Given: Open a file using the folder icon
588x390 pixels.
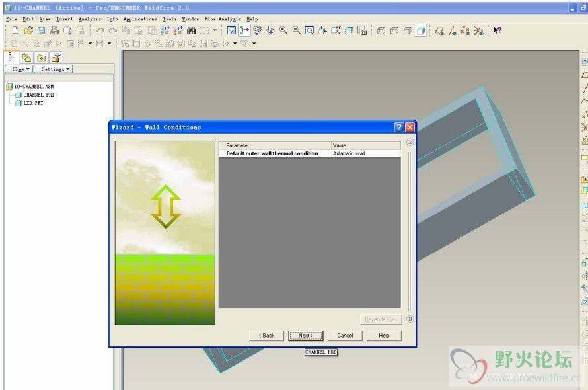Looking at the screenshot, I should point(28,30).
